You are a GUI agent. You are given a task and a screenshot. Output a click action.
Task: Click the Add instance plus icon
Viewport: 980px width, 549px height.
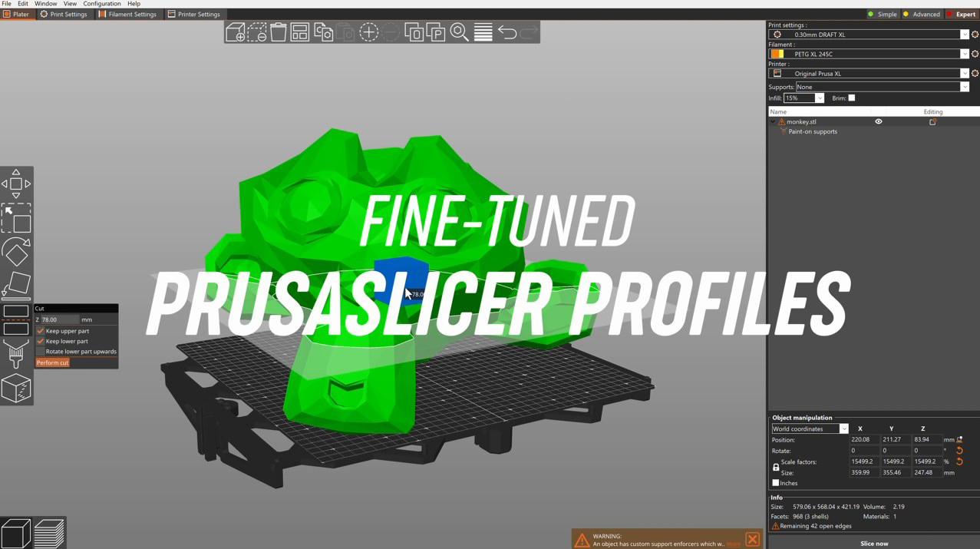coord(369,32)
